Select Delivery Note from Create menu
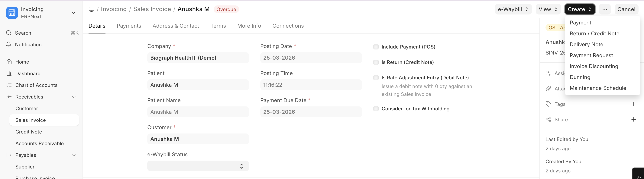644x179 pixels. [587, 44]
